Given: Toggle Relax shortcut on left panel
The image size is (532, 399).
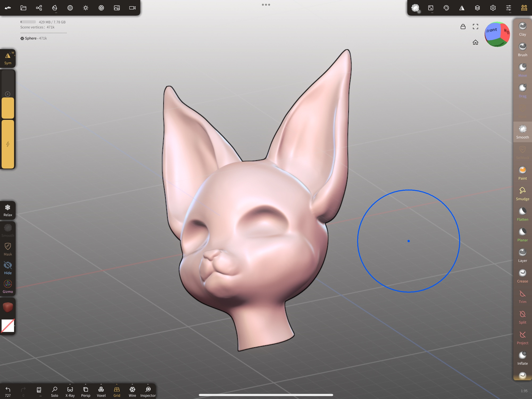Looking at the screenshot, I should click(x=8, y=210).
